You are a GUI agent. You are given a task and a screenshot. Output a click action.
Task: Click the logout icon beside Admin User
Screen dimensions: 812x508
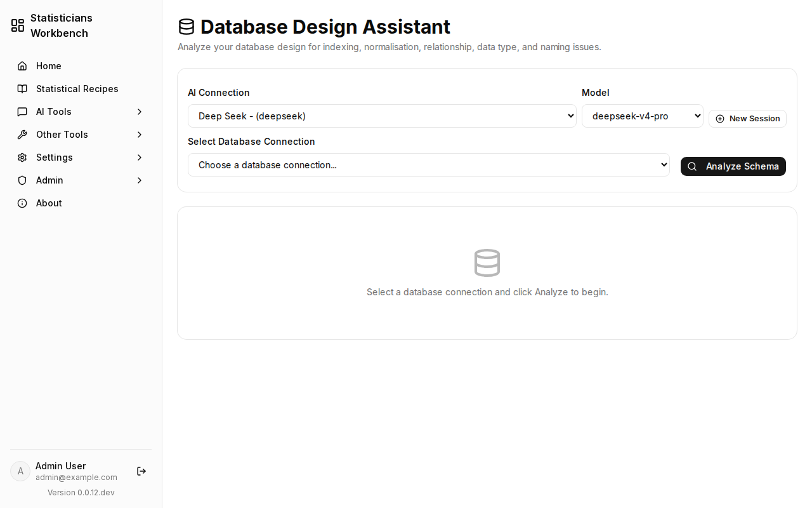(141, 471)
